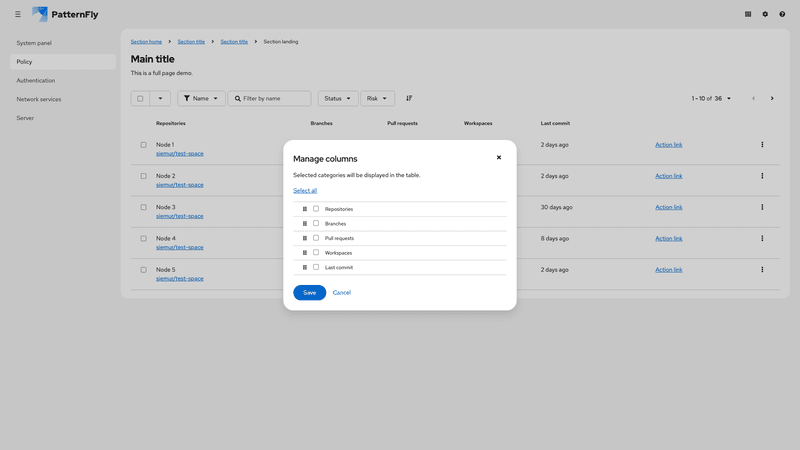Open the application launcher grid icon
800x450 pixels.
tap(748, 14)
